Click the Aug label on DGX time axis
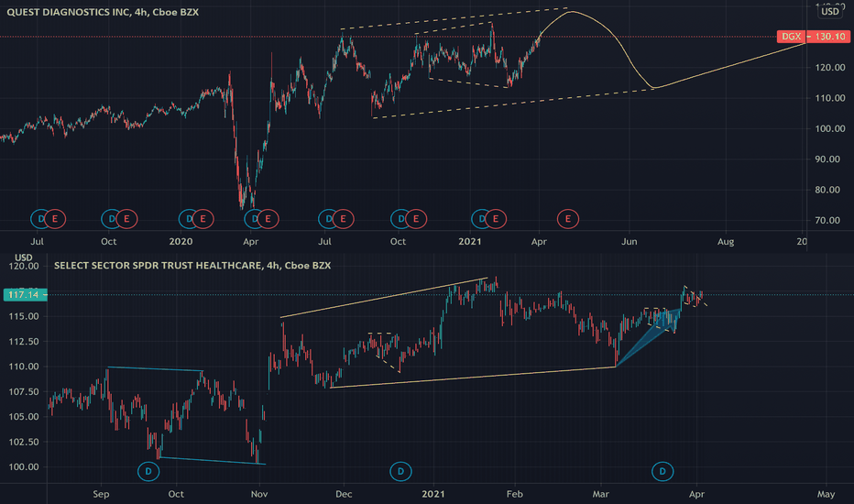 [726, 241]
